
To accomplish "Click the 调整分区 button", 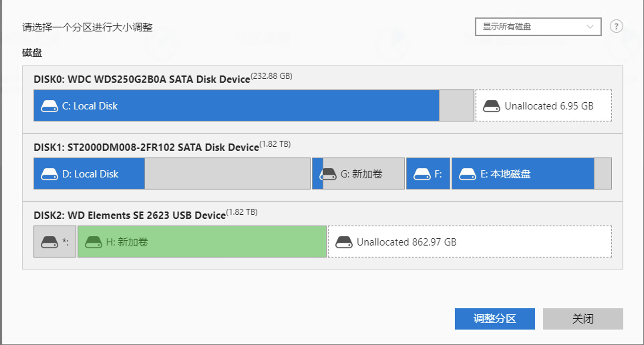I will [495, 319].
